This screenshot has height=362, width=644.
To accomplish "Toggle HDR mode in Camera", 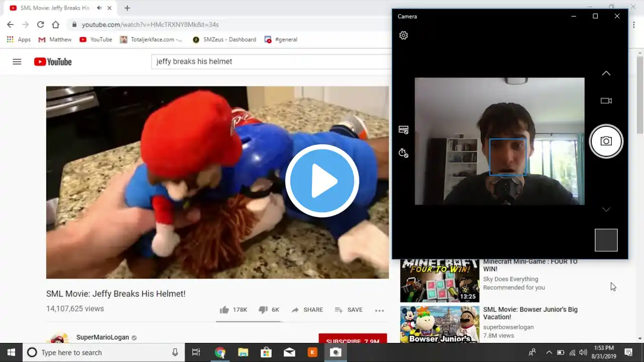I will tap(404, 130).
